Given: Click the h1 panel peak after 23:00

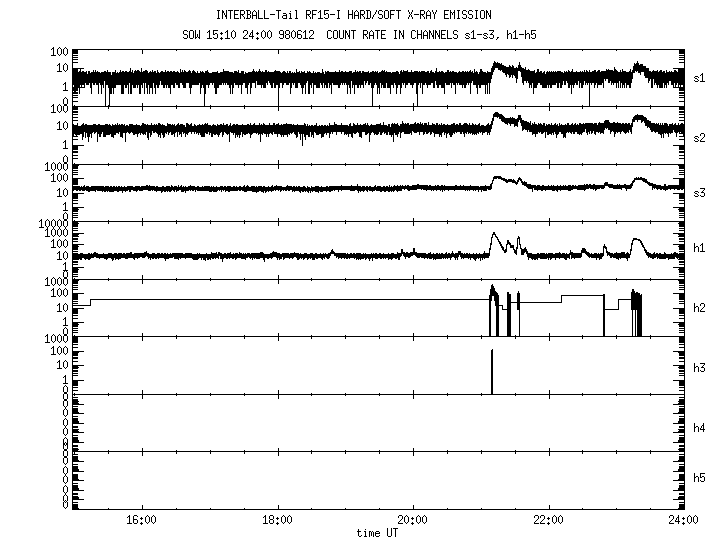Looking at the screenshot, I should [x=638, y=240].
